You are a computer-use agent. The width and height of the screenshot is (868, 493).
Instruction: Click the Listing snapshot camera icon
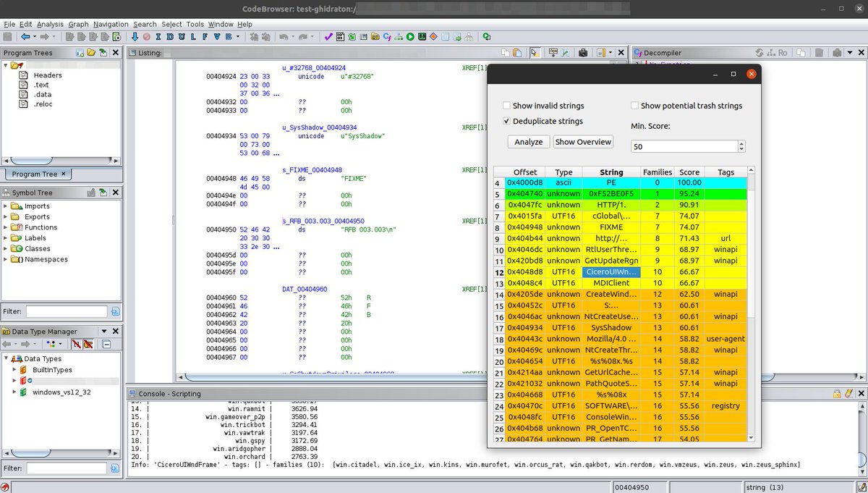pos(583,53)
